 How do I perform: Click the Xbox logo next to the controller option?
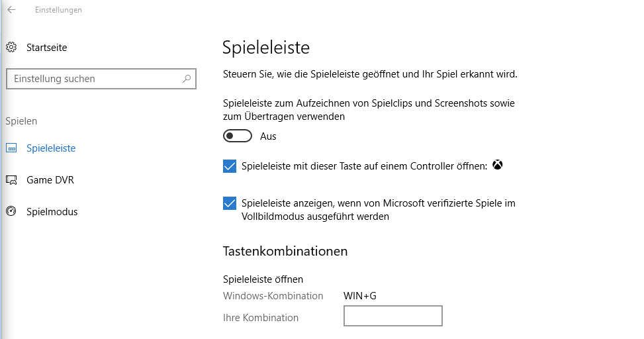pos(498,166)
